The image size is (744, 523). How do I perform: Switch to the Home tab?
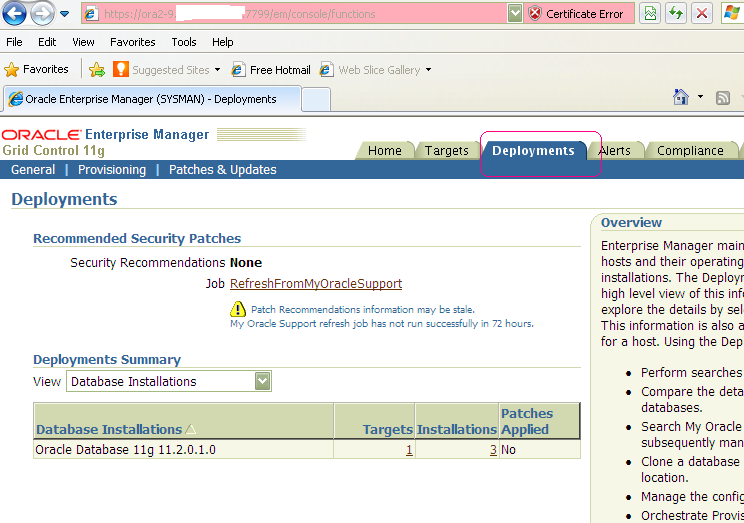click(x=384, y=151)
